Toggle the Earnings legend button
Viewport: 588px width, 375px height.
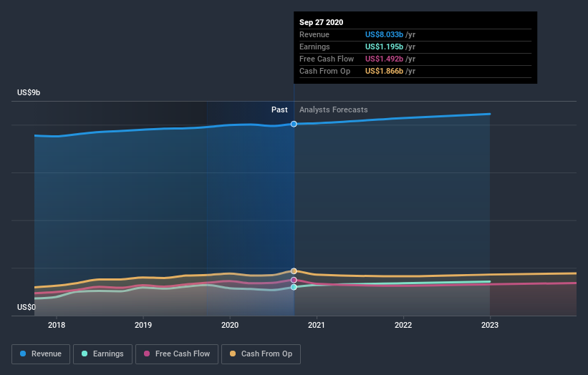tap(102, 354)
